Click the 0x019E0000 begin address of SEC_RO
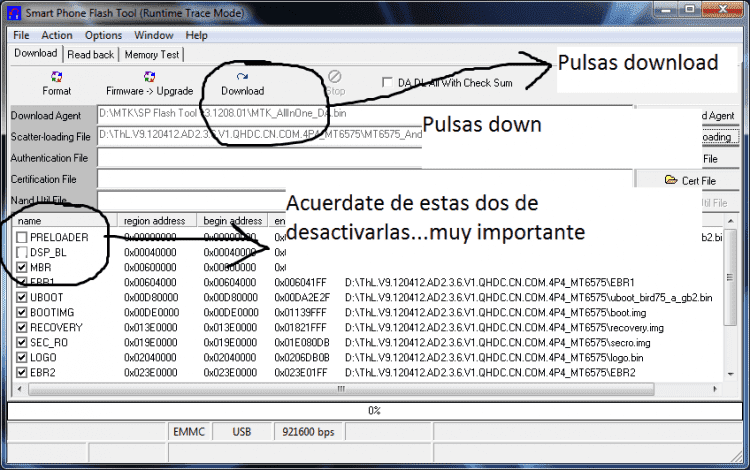Image resolution: width=750 pixels, height=470 pixels. point(231,343)
